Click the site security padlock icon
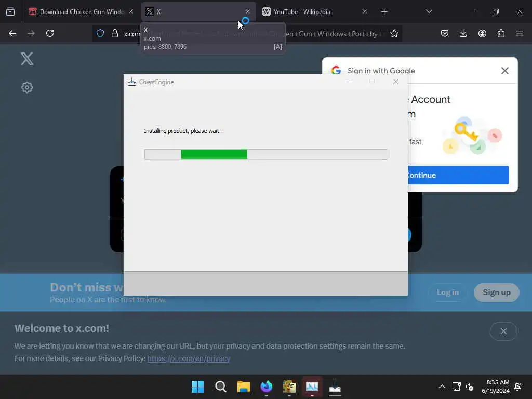 click(115, 33)
